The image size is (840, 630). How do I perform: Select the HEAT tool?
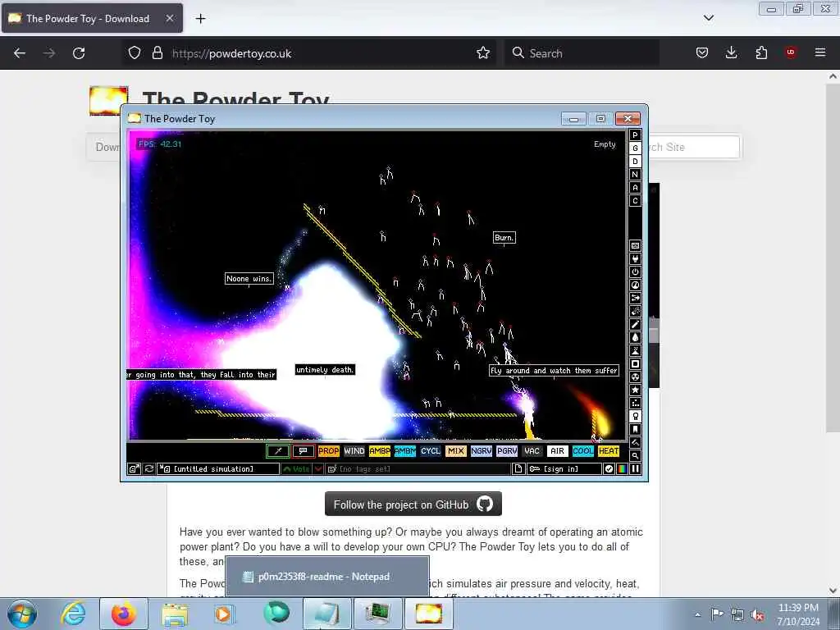pos(609,451)
